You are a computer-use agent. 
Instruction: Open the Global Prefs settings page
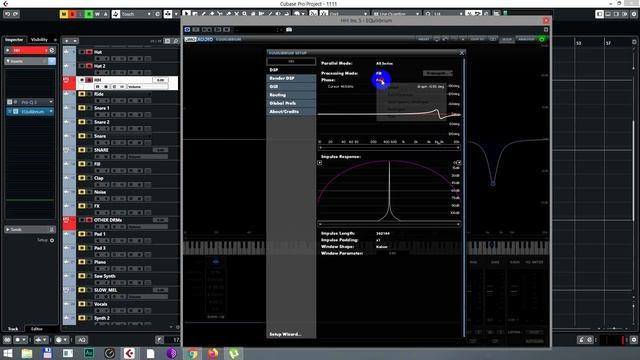point(291,103)
